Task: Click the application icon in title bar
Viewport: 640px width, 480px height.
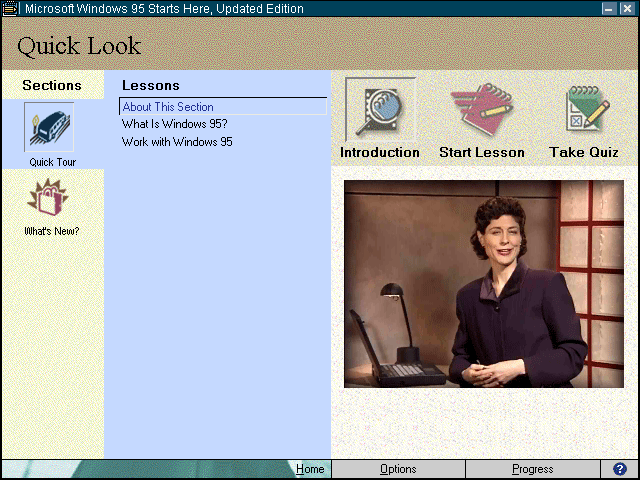Action: pos(9,8)
